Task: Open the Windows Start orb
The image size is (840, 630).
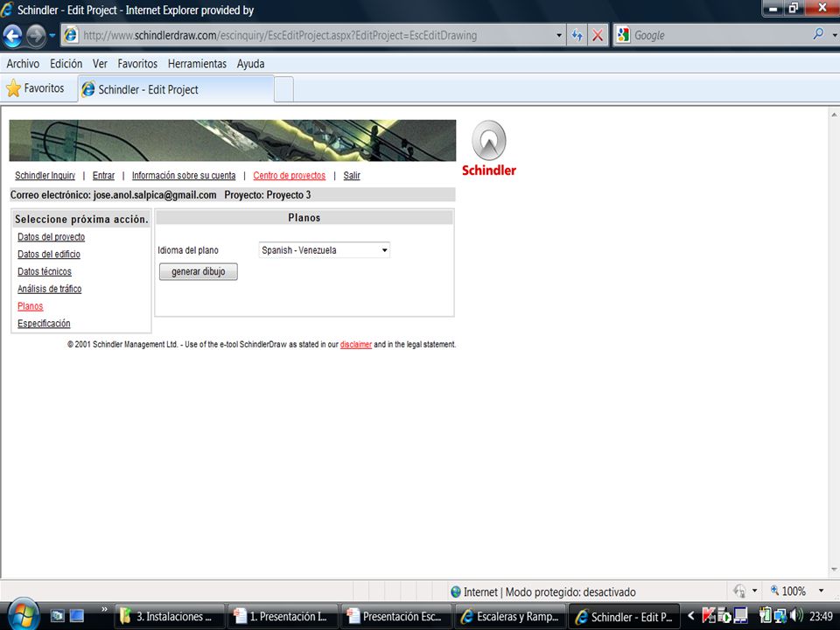Action: pyautogui.click(x=23, y=615)
